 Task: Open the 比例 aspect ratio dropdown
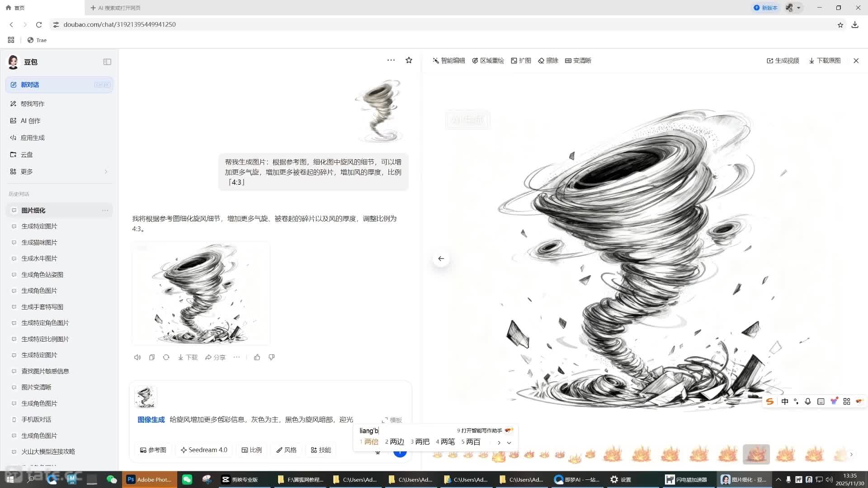pyautogui.click(x=252, y=450)
